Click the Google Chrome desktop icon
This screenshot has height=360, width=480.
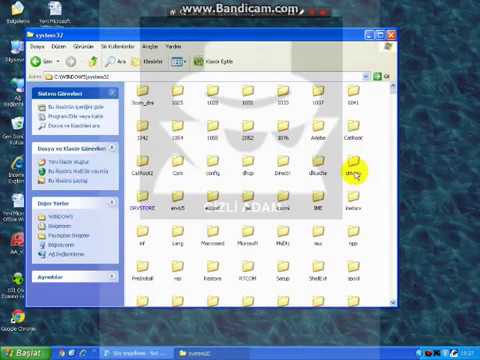[x=18, y=320]
